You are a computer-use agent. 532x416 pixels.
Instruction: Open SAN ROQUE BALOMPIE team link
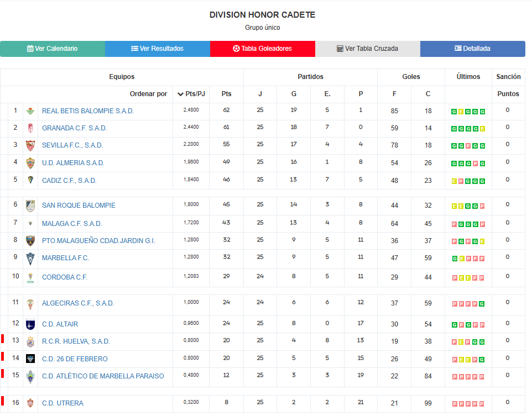point(79,205)
